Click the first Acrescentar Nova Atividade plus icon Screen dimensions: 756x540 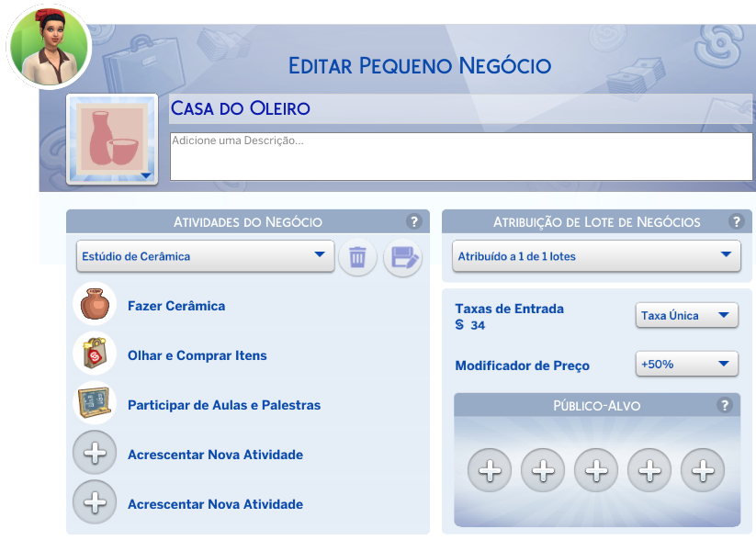[x=95, y=453]
